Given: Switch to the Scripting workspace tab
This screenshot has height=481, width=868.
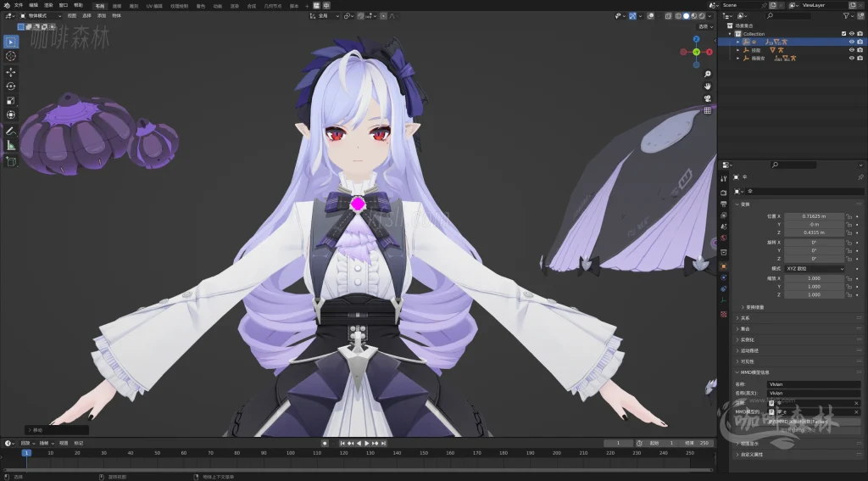Looking at the screenshot, I should tap(294, 6).
